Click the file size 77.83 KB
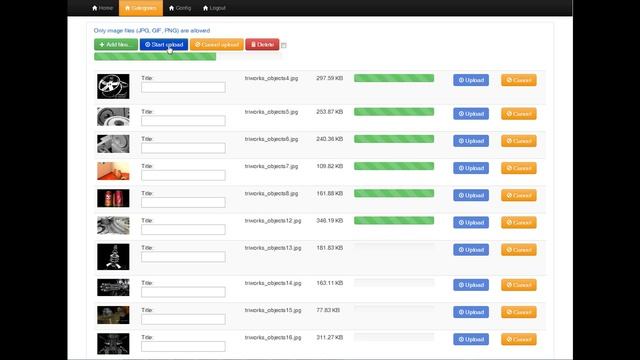 tap(328, 310)
